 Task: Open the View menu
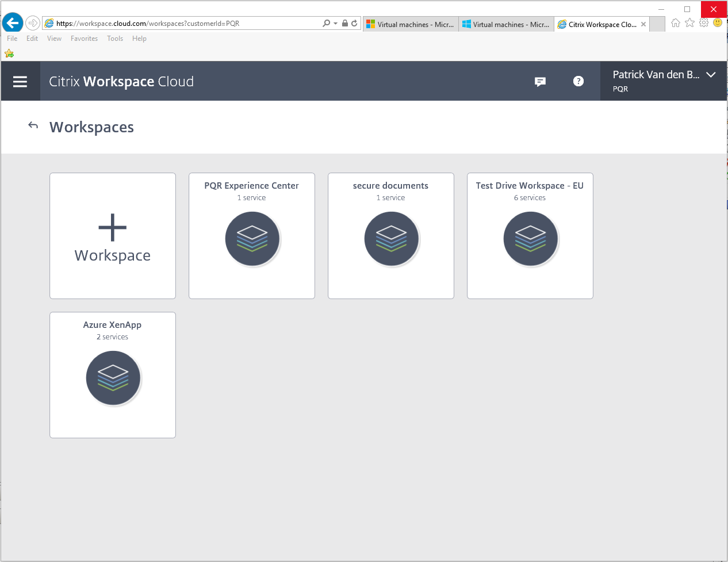click(54, 39)
